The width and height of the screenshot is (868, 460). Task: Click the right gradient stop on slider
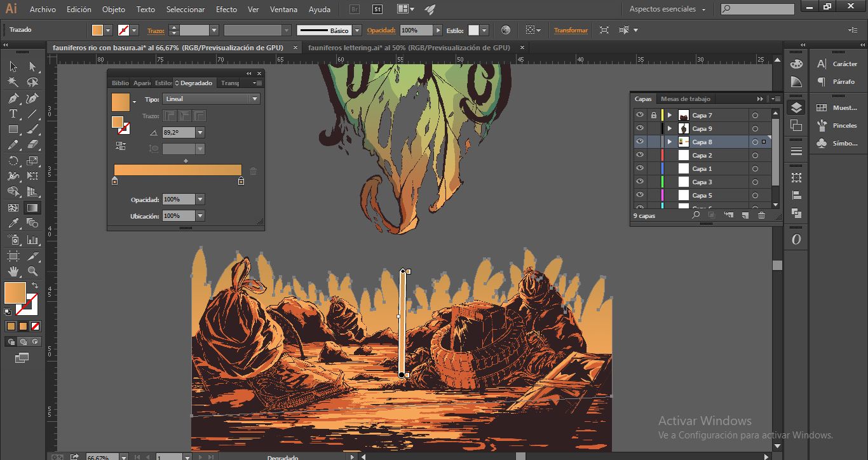point(241,181)
